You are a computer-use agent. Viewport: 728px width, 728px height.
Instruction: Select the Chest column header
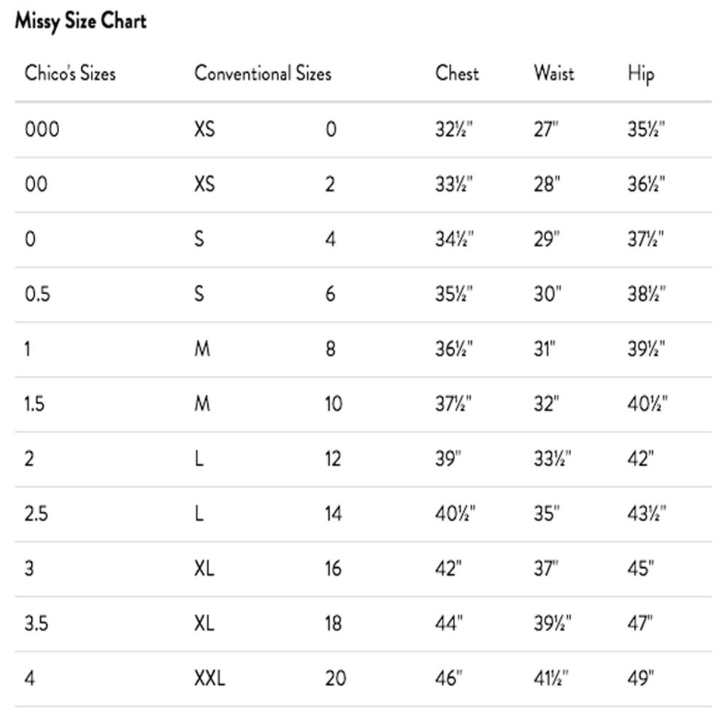(x=457, y=74)
